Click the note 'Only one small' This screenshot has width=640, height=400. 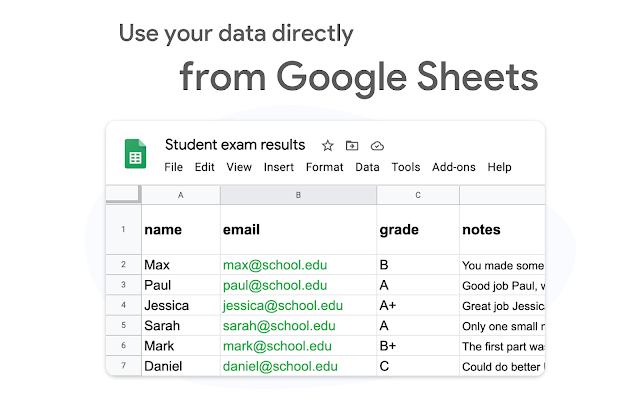click(x=502, y=326)
